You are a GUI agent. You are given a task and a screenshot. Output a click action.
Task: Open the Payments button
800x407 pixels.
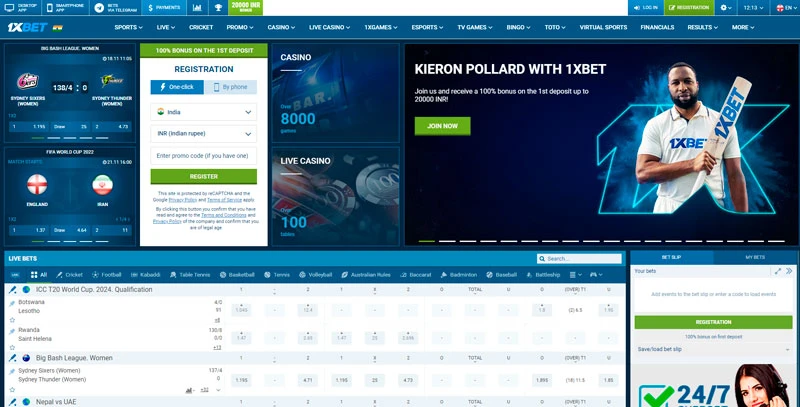[164, 8]
